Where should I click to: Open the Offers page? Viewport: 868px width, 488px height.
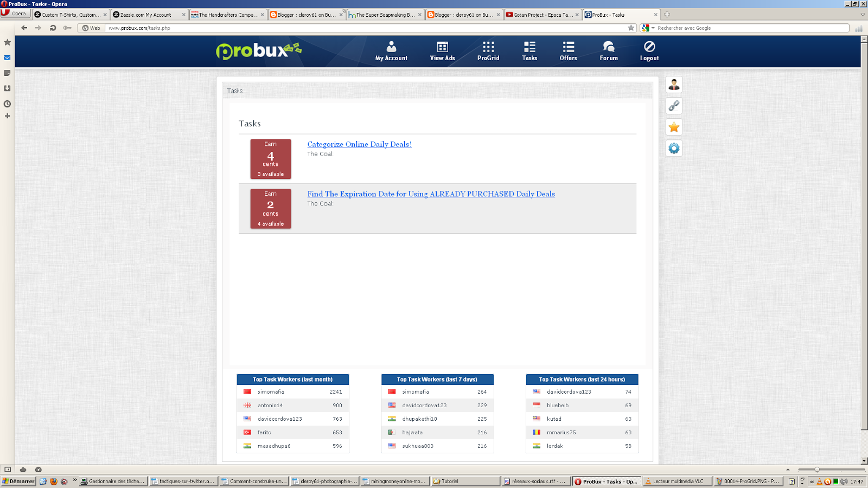pyautogui.click(x=568, y=52)
